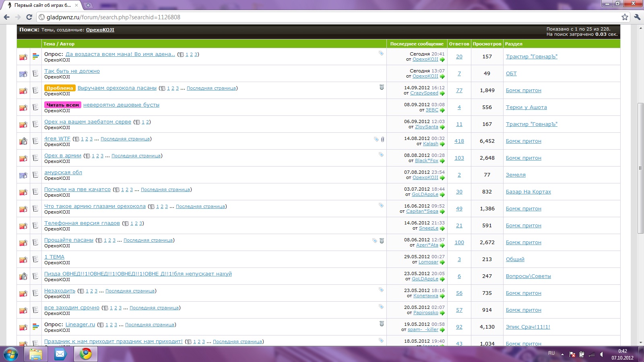Open a new browser tab
Viewport: 644px width, 362px height.
[x=88, y=5]
